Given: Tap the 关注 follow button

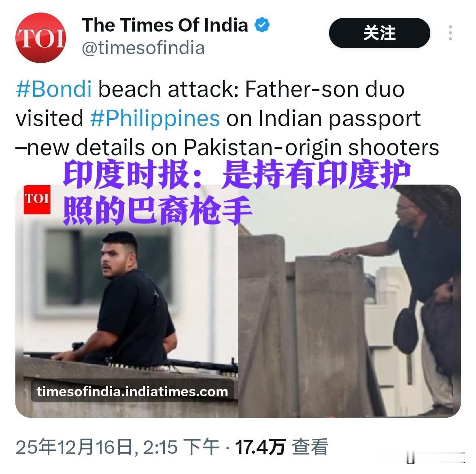Looking at the screenshot, I should pos(380,33).
